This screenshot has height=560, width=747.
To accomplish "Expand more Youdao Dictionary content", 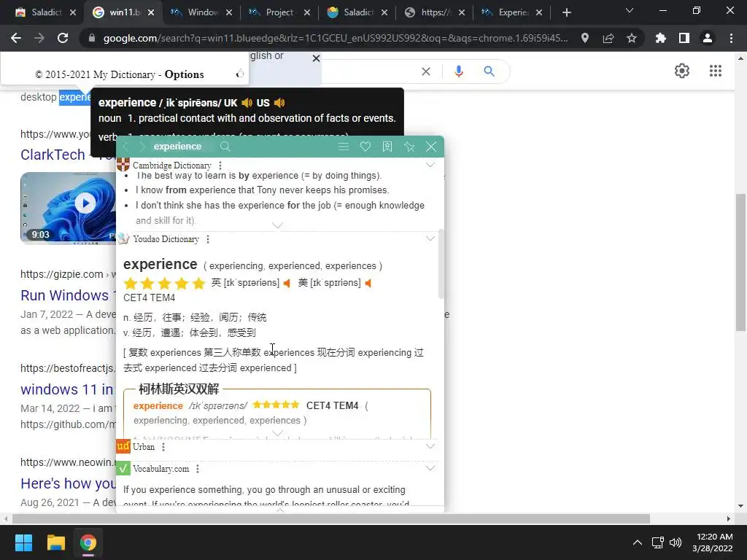I will point(277,433).
